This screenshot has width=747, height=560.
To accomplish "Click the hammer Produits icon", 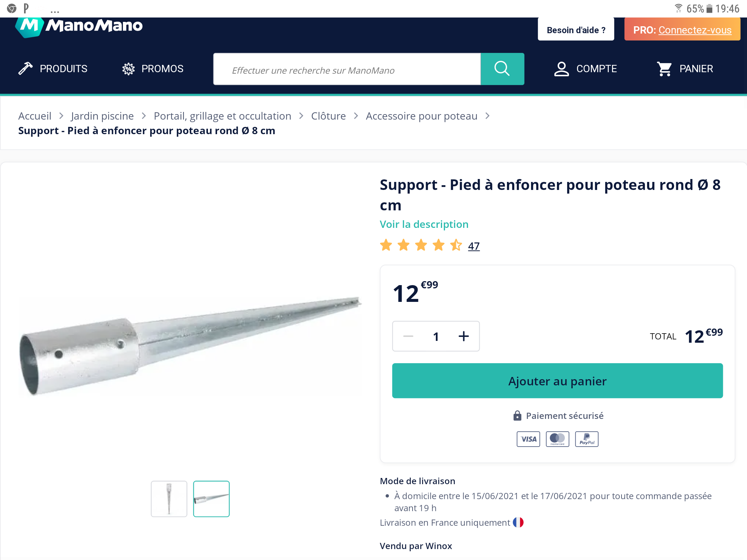I will click(x=26, y=69).
